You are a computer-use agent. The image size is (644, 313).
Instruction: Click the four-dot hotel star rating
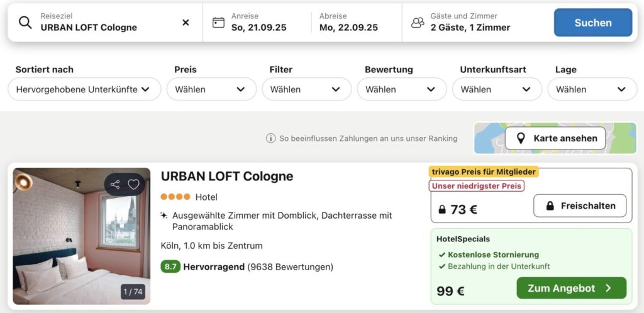175,197
